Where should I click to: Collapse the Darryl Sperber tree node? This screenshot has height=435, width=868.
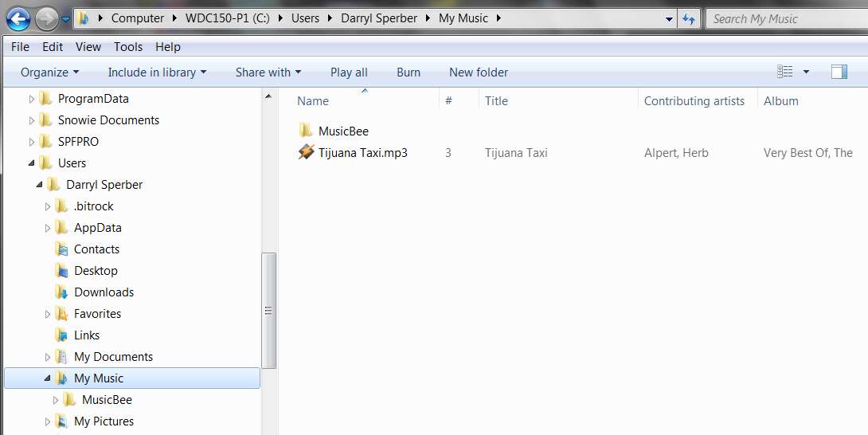click(39, 185)
